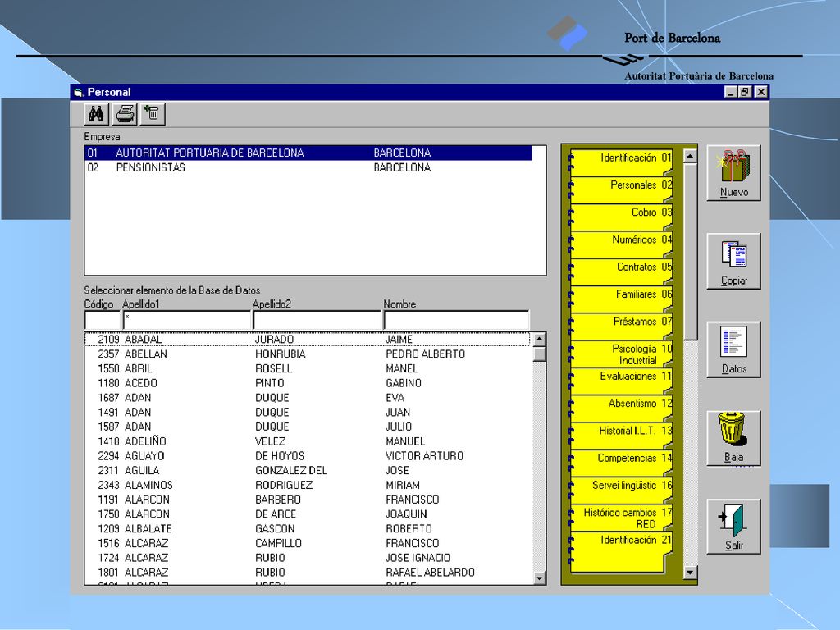Click employee list scroll up arrow
The image size is (840, 630).
539,339
